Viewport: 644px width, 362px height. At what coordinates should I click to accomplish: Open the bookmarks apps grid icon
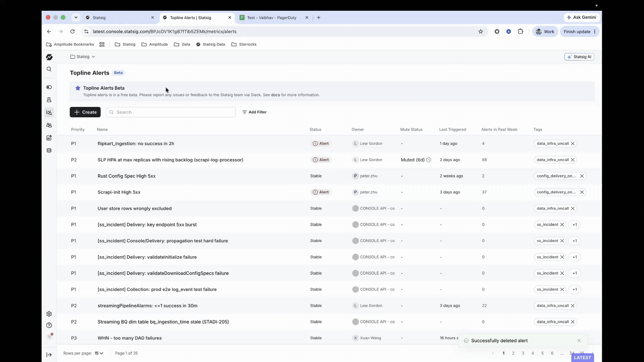102,44
